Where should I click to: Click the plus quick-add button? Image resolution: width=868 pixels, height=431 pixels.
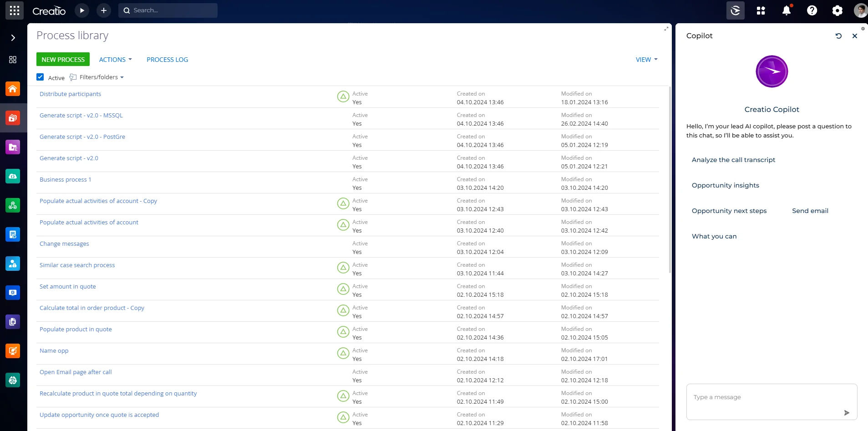(104, 10)
